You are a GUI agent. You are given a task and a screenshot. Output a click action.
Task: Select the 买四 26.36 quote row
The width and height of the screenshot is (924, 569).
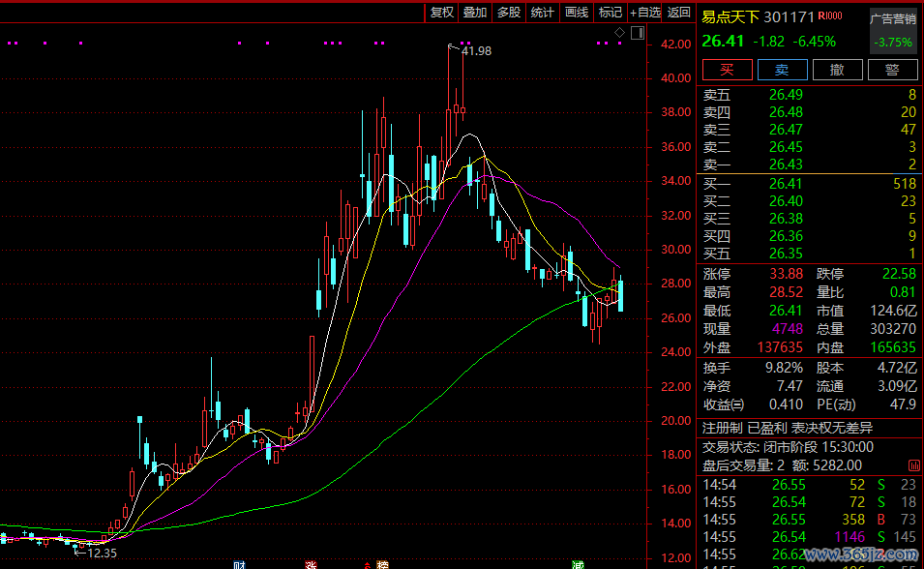coord(809,236)
